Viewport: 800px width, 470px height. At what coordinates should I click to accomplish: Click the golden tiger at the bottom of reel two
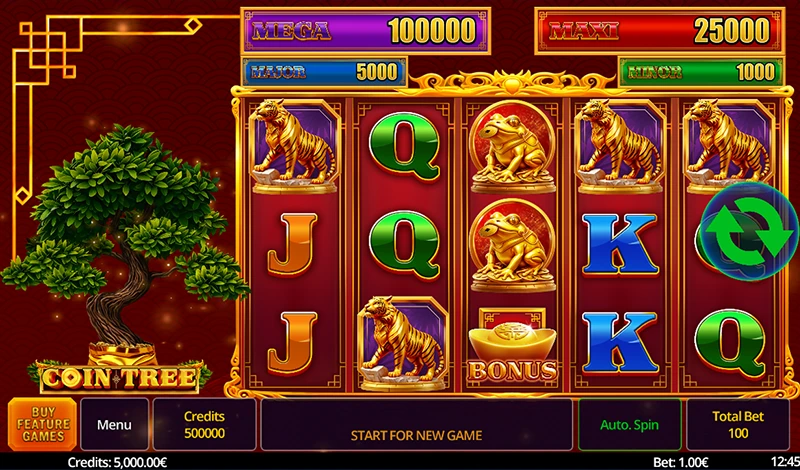(403, 342)
